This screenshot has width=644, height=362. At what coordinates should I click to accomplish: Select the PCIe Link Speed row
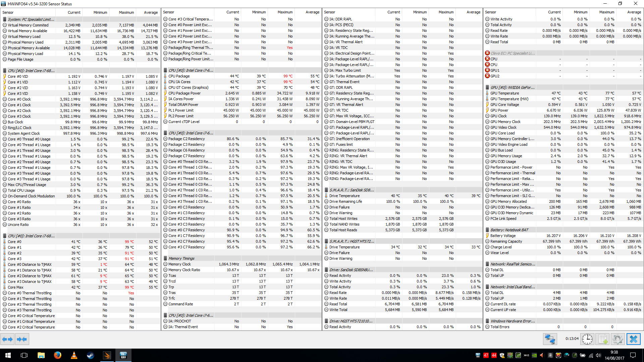(x=563, y=219)
